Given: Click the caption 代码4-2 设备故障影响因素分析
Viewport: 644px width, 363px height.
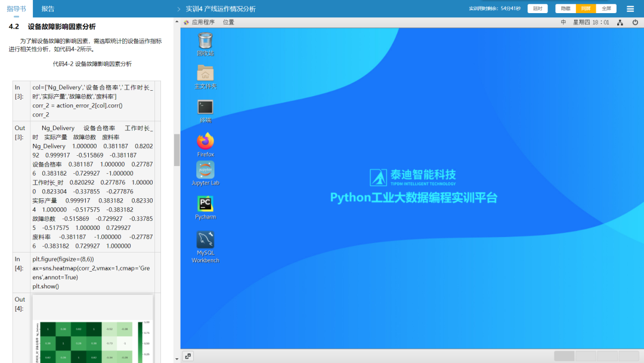Looking at the screenshot, I should coord(92,64).
